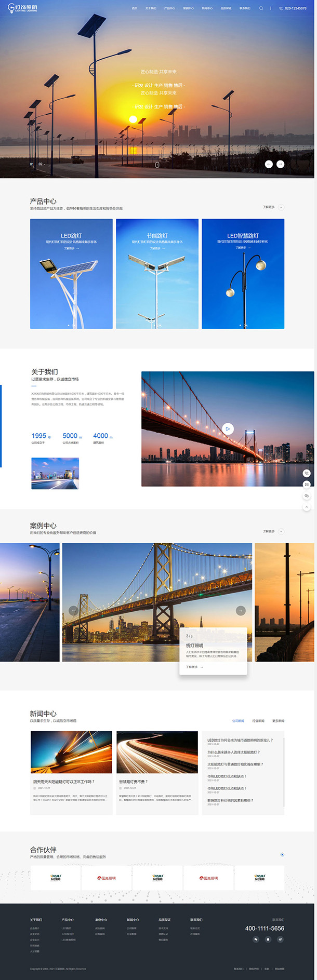Screen dimensions: 317x980
Task: Click the search magnifier icon in header
Action: point(261,8)
